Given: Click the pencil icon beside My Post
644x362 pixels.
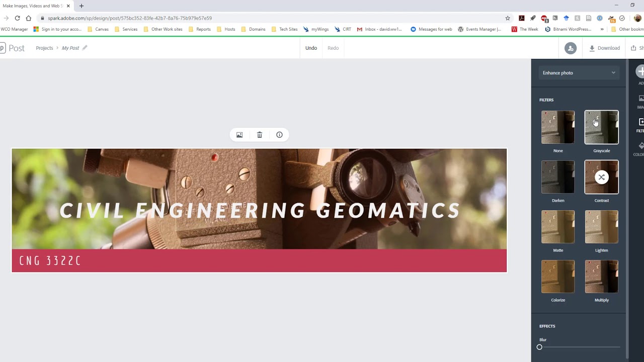Looking at the screenshot, I should 85,48.
